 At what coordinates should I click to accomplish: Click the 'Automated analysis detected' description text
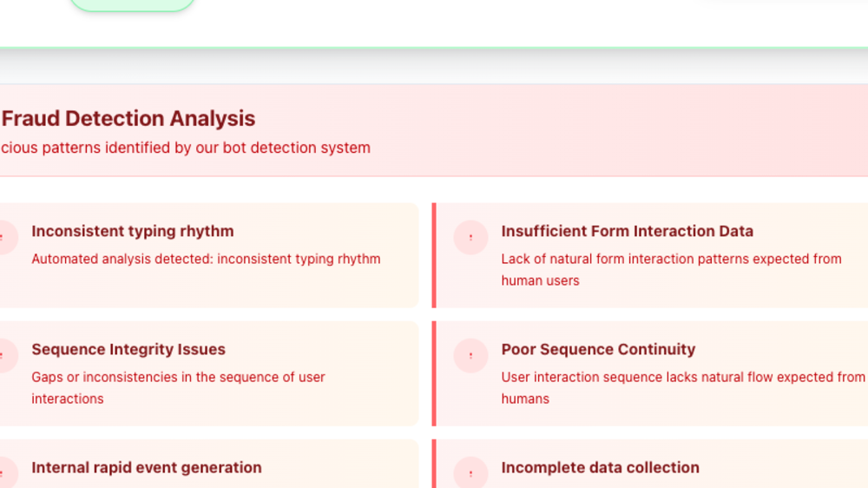[206, 259]
